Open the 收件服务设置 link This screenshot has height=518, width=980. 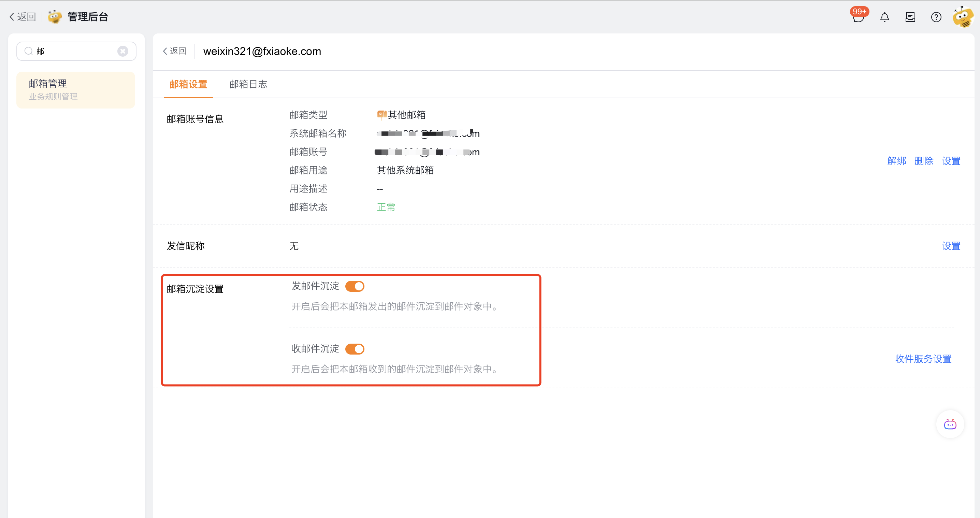[923, 359]
